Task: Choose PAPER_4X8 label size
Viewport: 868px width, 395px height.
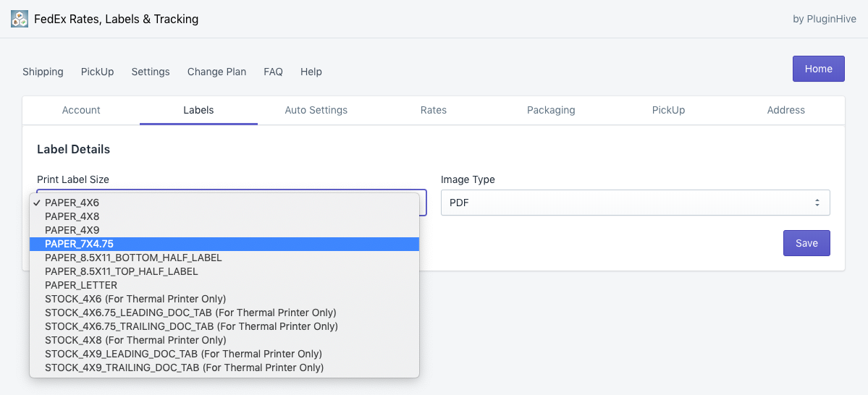Action: pyautogui.click(x=224, y=216)
